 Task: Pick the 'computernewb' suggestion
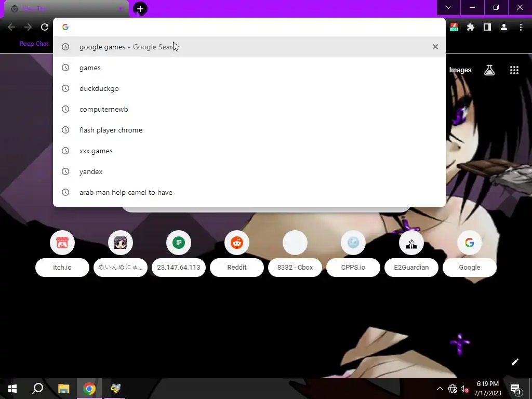tap(249, 109)
